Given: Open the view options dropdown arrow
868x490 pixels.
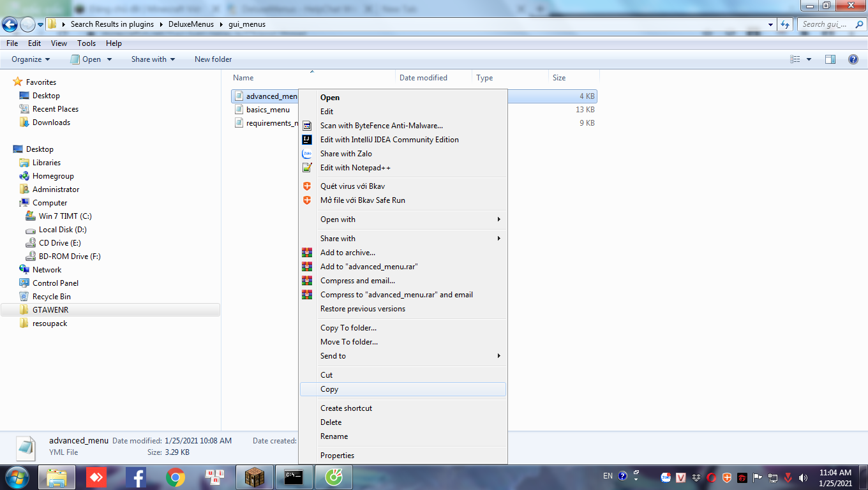Looking at the screenshot, I should click(809, 59).
